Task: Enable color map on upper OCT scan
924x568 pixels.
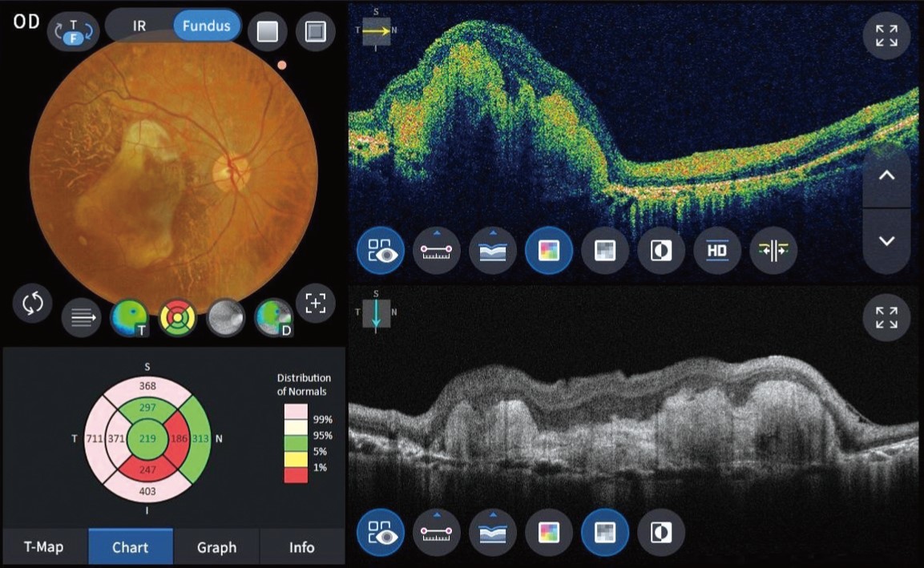Action: tap(549, 251)
